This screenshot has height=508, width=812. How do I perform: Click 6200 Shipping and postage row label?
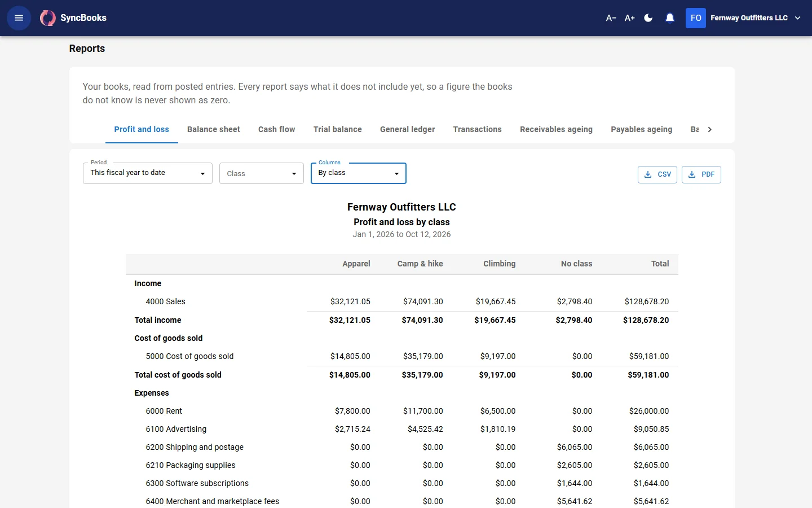coord(195,447)
